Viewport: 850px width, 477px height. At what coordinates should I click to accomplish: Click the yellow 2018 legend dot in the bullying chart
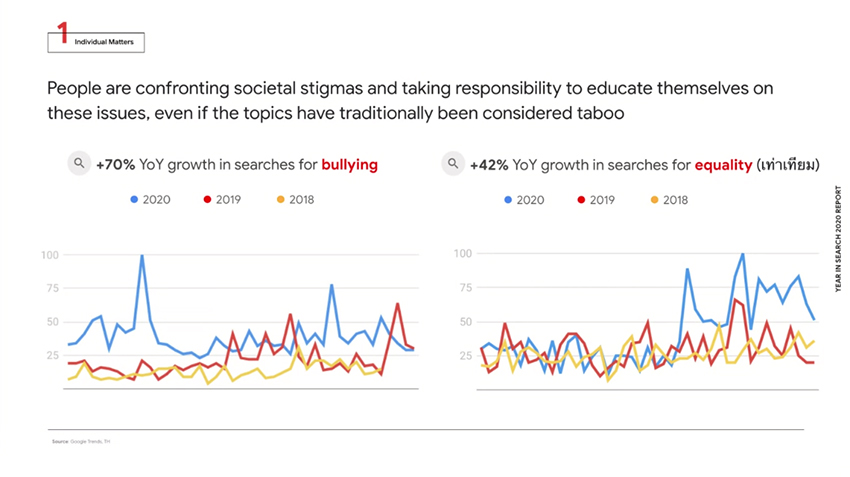[281, 200]
